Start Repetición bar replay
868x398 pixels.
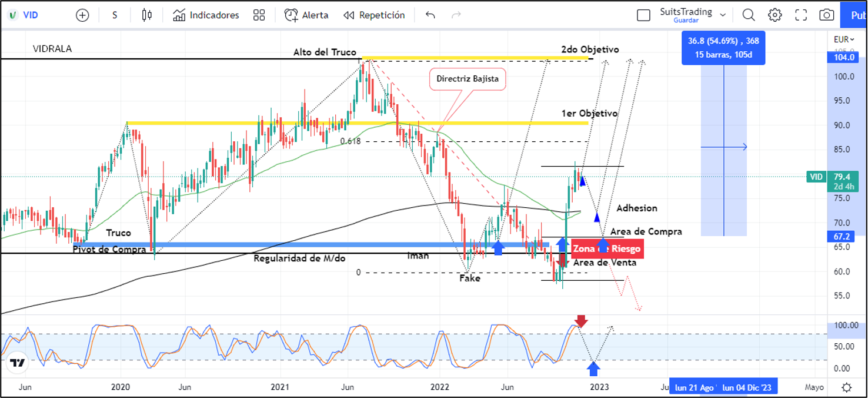(374, 15)
